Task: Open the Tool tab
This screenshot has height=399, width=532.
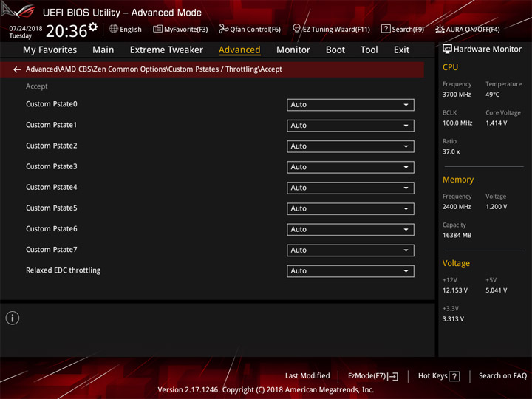Action: pyautogui.click(x=369, y=50)
